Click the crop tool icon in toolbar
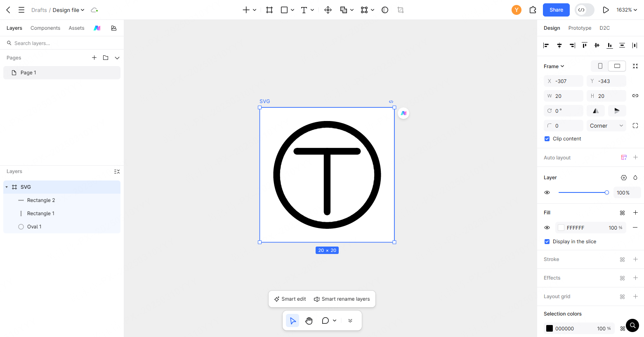644x337 pixels. (401, 10)
